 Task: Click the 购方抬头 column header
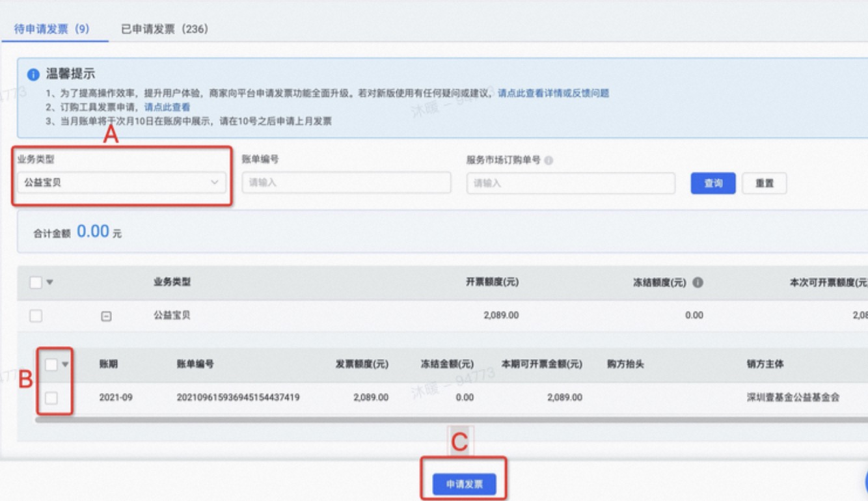pyautogui.click(x=625, y=364)
